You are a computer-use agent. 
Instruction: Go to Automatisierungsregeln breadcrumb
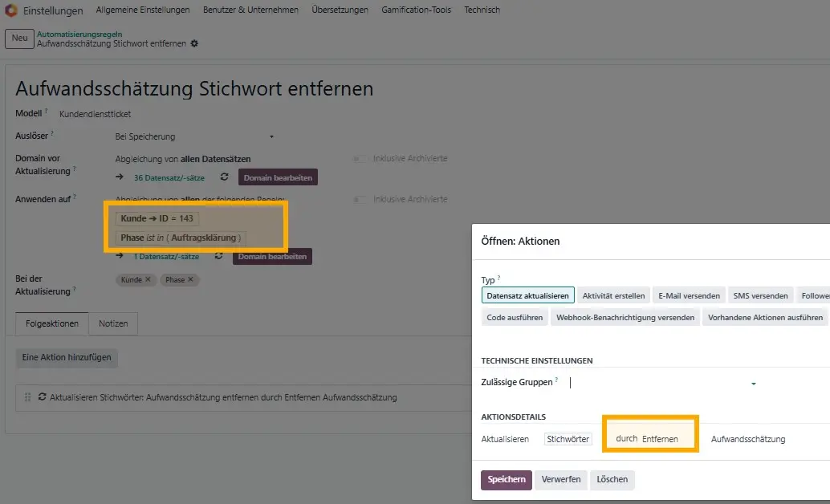(x=79, y=34)
